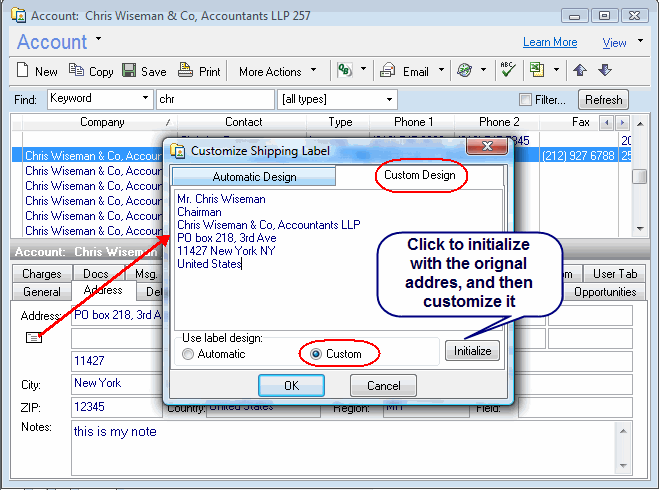Select the Automatic label design radio button
The width and height of the screenshot is (659, 490).
[187, 354]
